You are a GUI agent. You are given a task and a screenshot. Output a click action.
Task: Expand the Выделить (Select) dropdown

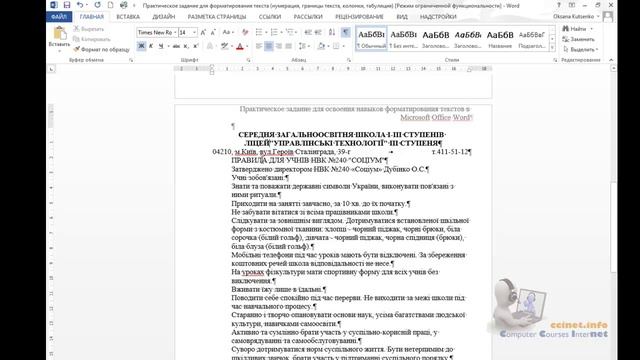597,49
